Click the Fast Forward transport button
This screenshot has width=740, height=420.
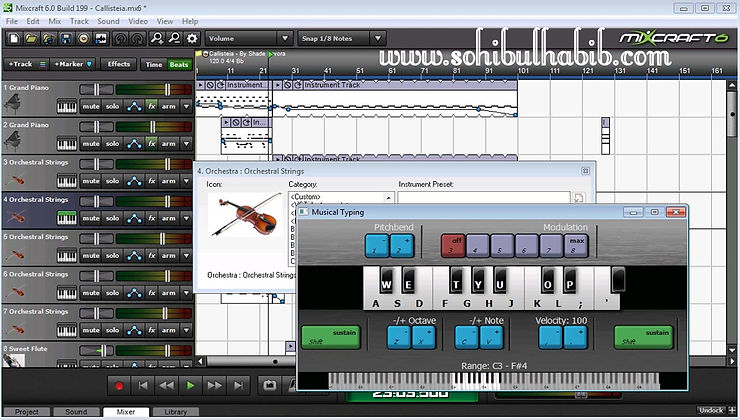click(215, 386)
